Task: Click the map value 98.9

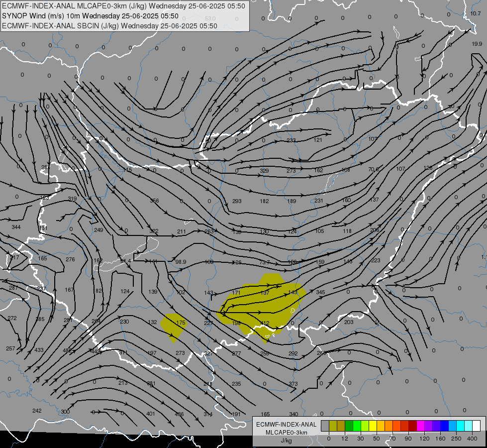Action: coord(181,262)
